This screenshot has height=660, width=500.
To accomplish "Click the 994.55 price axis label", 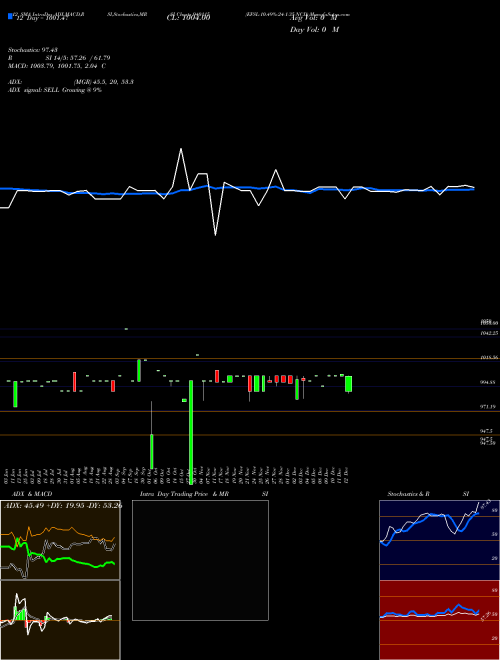I will point(488,382).
